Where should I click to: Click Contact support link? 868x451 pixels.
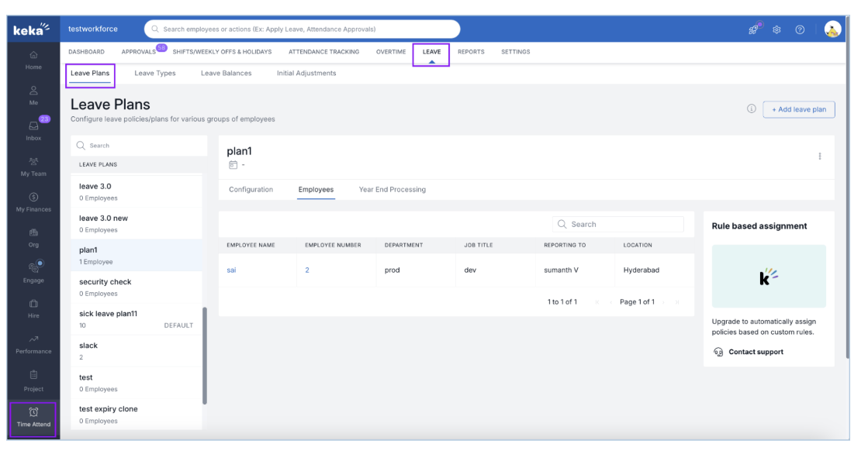pyautogui.click(x=755, y=352)
